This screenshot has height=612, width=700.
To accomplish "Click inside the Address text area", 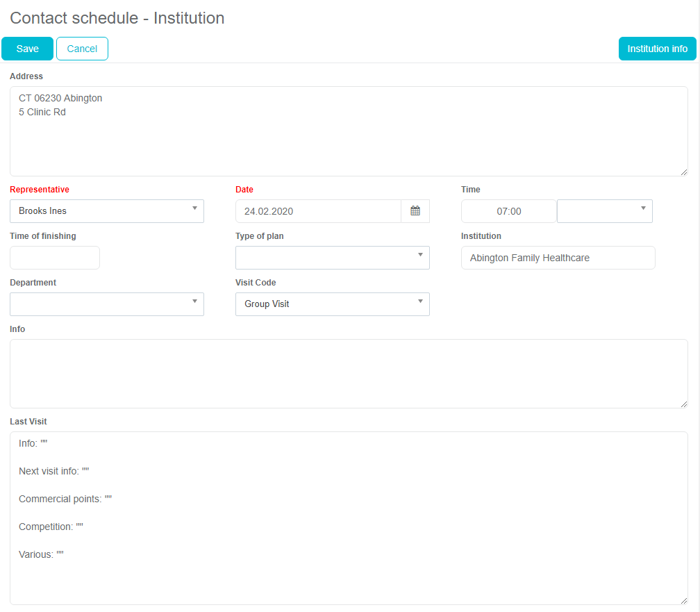I will pyautogui.click(x=347, y=139).
